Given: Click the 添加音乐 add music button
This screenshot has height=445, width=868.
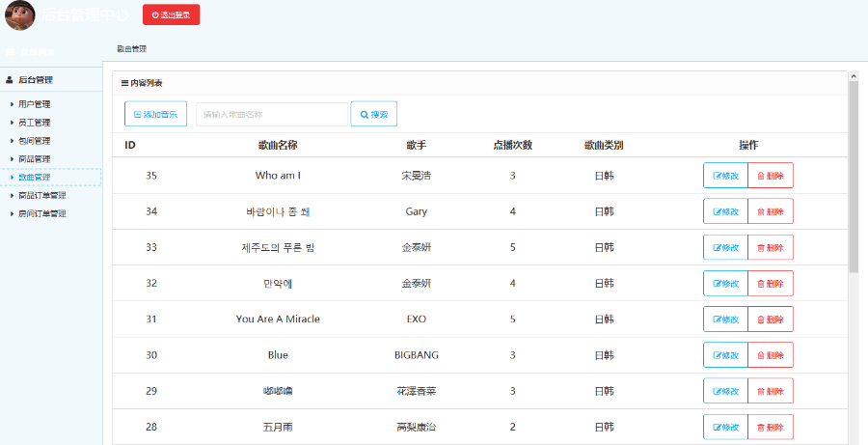Looking at the screenshot, I should point(155,114).
